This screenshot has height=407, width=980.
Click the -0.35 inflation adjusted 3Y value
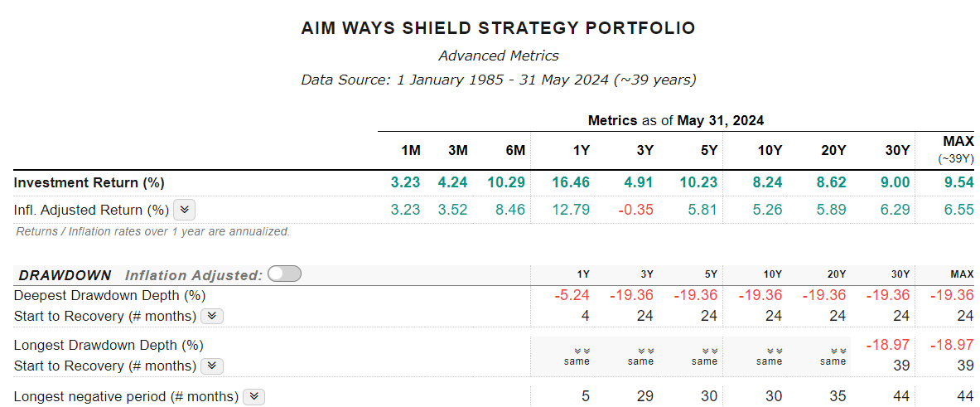pyautogui.click(x=638, y=210)
